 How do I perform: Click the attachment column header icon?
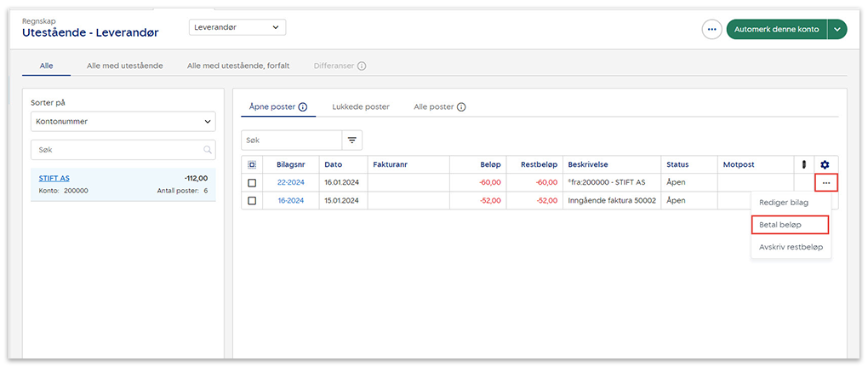point(803,164)
